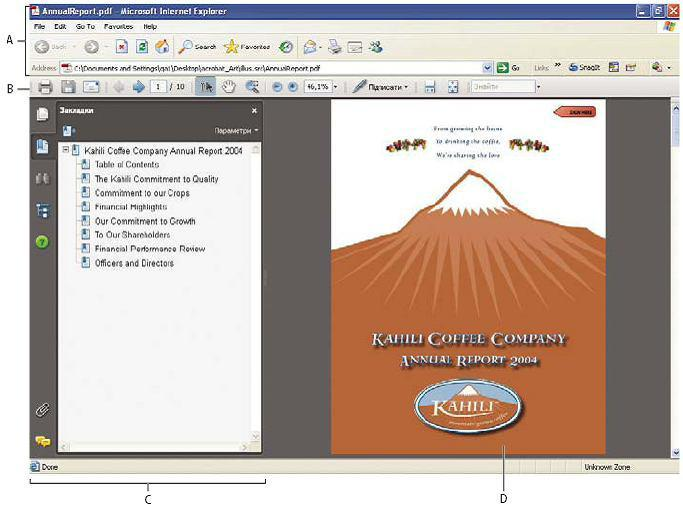Viewport: 683px width, 508px height.
Task: Click the Email envelope icon in Acrobat toolbar
Action: 91,87
